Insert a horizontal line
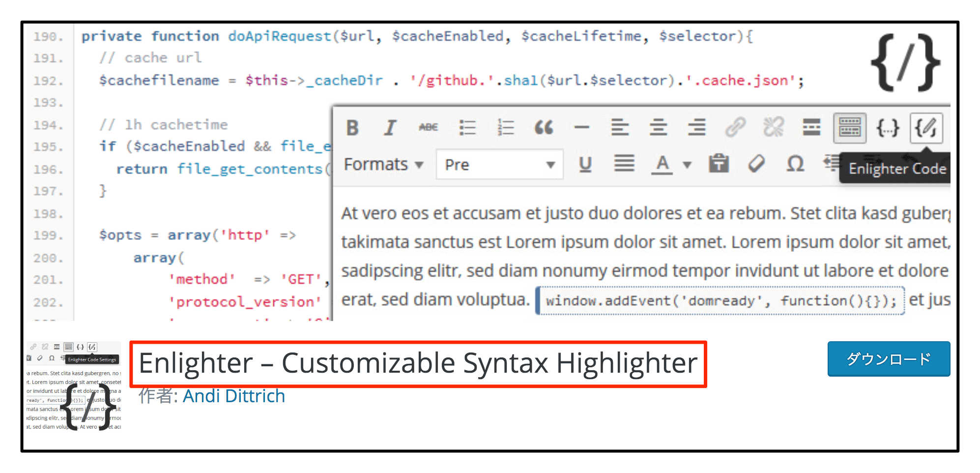 pyautogui.click(x=581, y=127)
